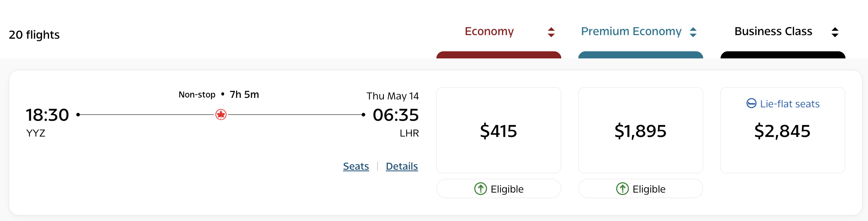
Task: Select the Business Class cabin column header
Action: click(773, 31)
